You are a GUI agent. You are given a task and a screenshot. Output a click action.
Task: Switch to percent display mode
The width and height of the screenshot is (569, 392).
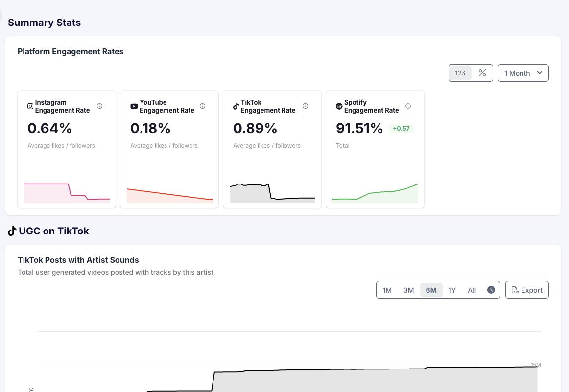(482, 73)
